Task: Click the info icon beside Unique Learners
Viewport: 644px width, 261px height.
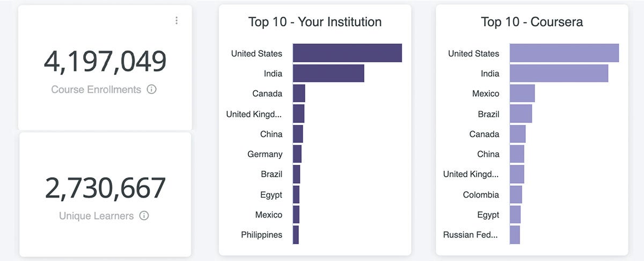Action: (x=144, y=216)
